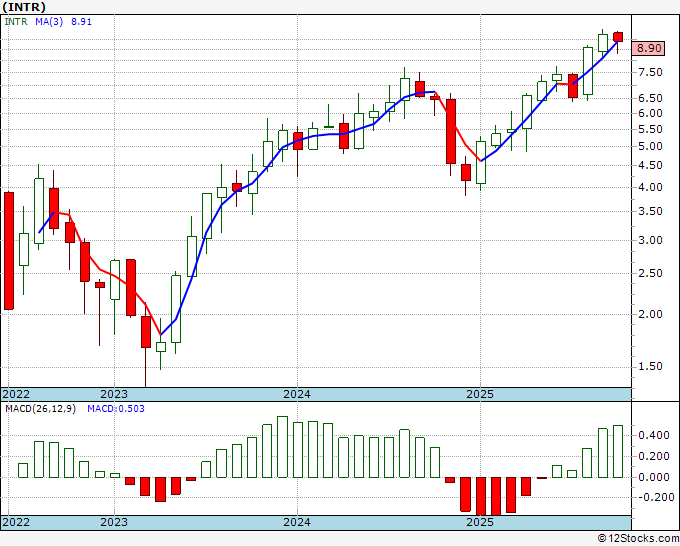Click the 6.50 price axis label
680x546 pixels.
tap(650, 98)
